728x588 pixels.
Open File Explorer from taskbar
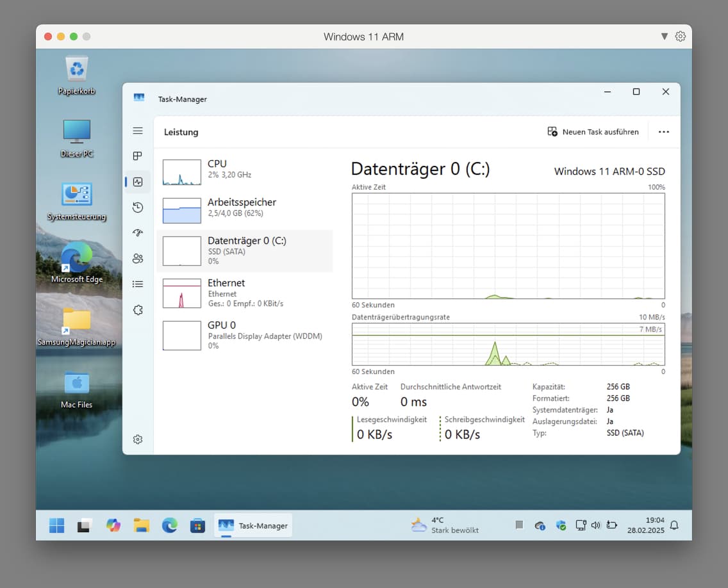(x=142, y=525)
